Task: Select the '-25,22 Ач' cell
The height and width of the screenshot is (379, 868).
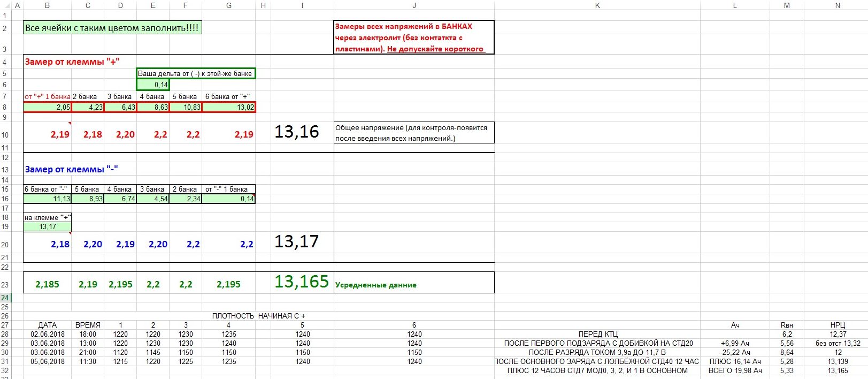Action: pyautogui.click(x=735, y=352)
